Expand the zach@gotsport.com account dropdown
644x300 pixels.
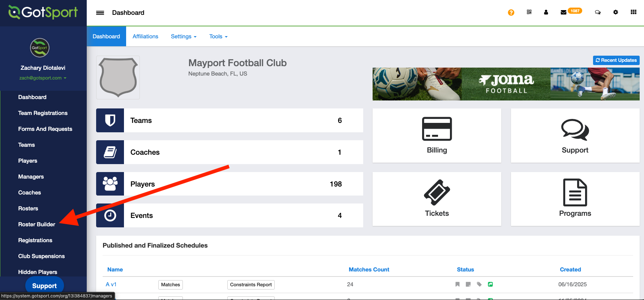43,78
